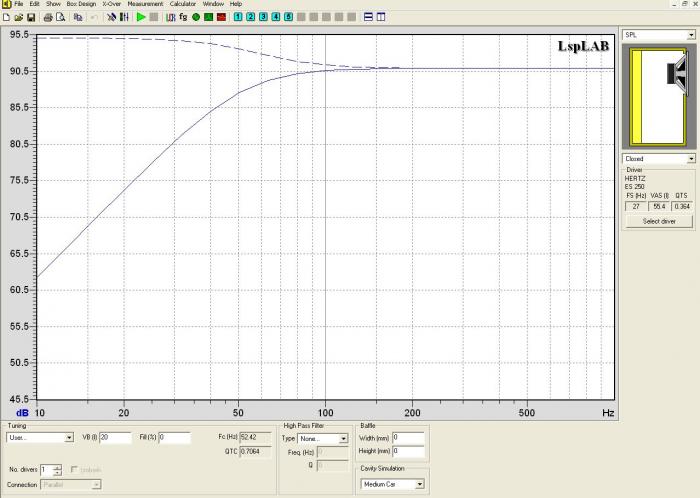Open the X-Over menu
Viewport: 700px width, 498px height.
point(111,4)
